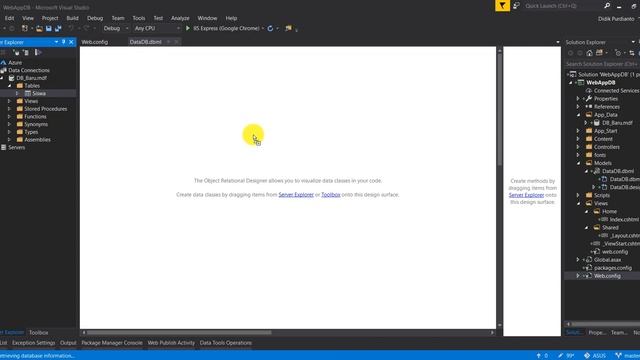Click the yellow notifications filter flag icon

click(502, 6)
